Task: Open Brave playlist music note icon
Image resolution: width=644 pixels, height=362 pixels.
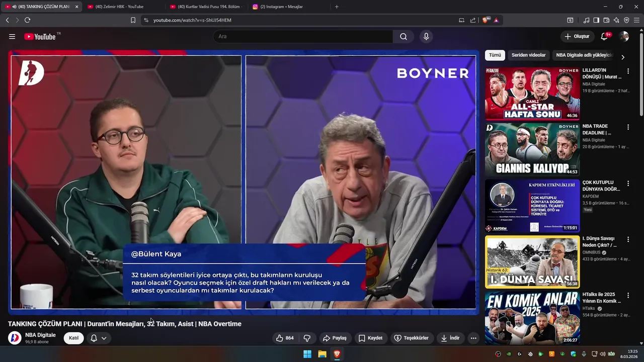Action: [586, 20]
